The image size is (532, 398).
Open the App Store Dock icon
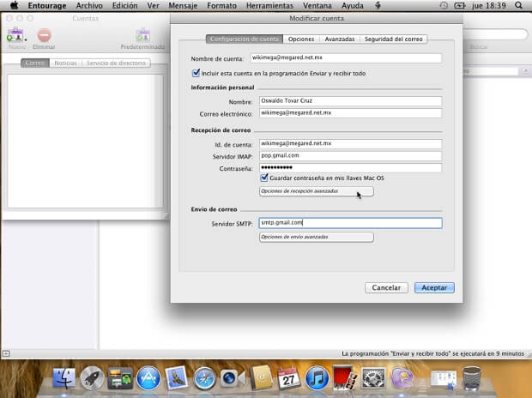click(148, 377)
